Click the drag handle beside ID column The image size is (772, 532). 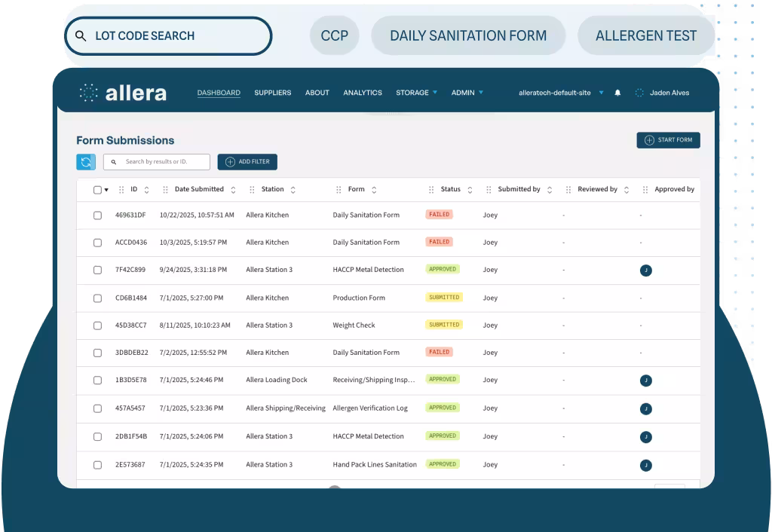click(121, 189)
